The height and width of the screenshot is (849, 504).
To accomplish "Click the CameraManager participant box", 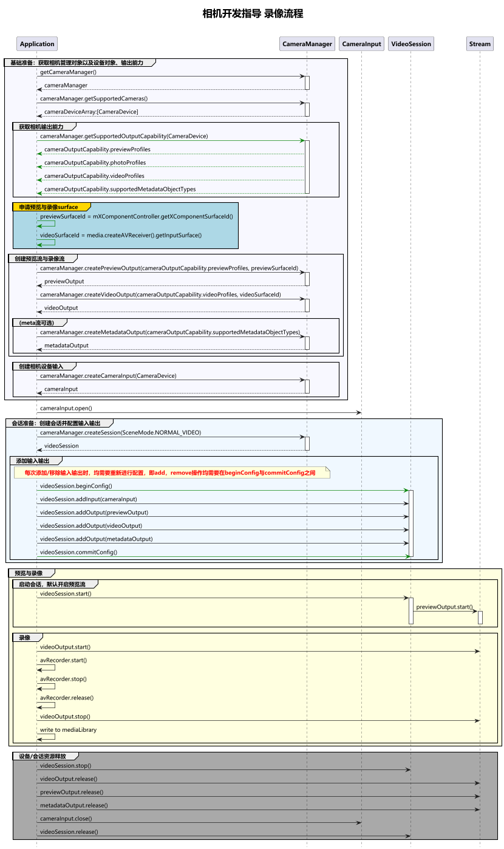I will click(307, 44).
